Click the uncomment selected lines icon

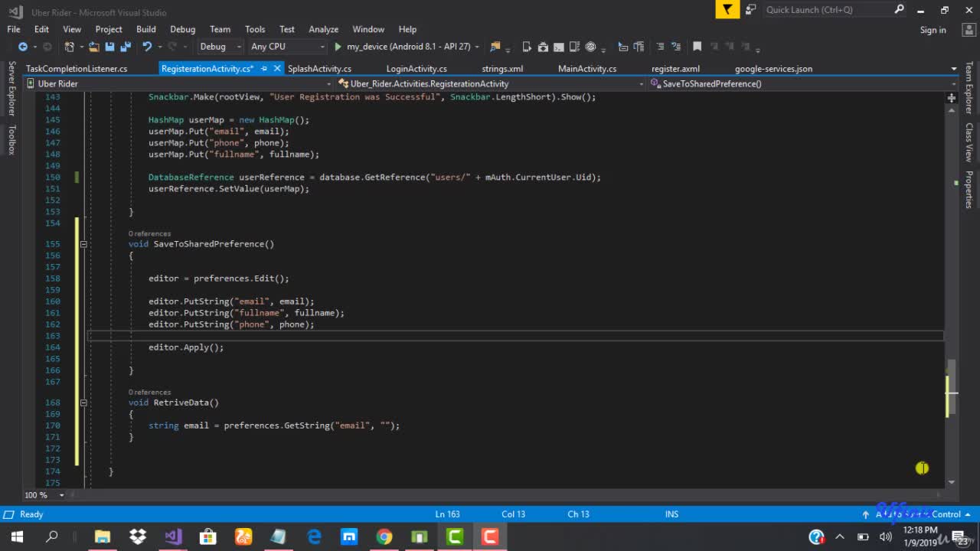pos(676,47)
